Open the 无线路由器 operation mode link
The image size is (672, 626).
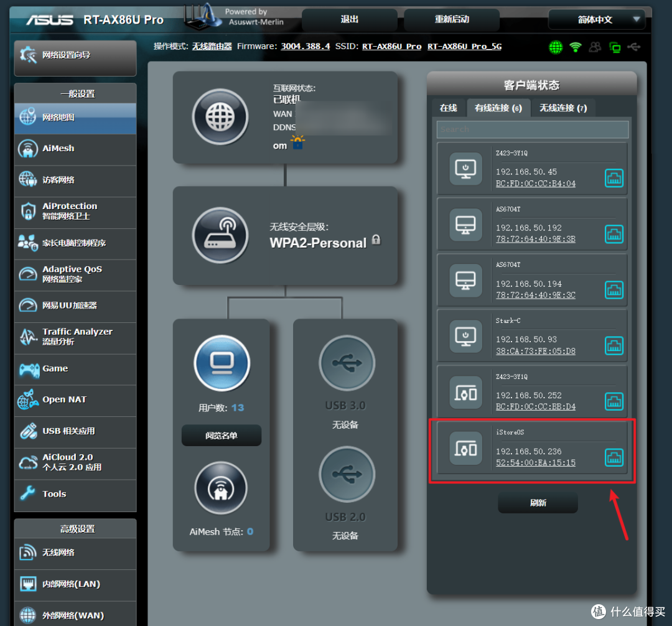212,46
